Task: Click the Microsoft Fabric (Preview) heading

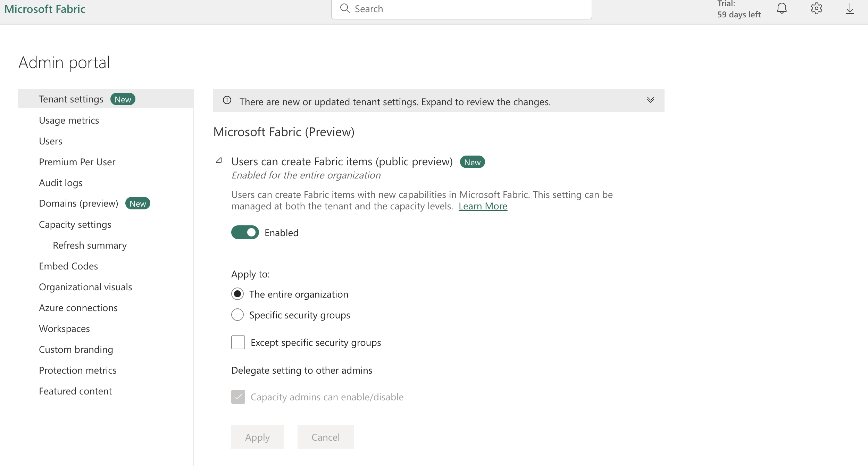Action: [284, 132]
